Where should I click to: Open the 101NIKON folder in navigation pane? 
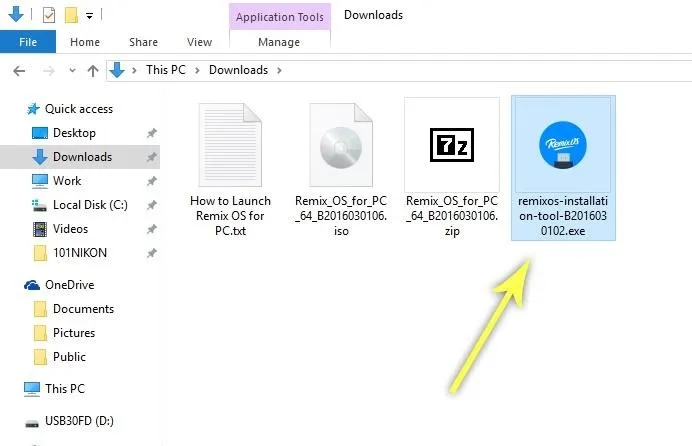[80, 252]
